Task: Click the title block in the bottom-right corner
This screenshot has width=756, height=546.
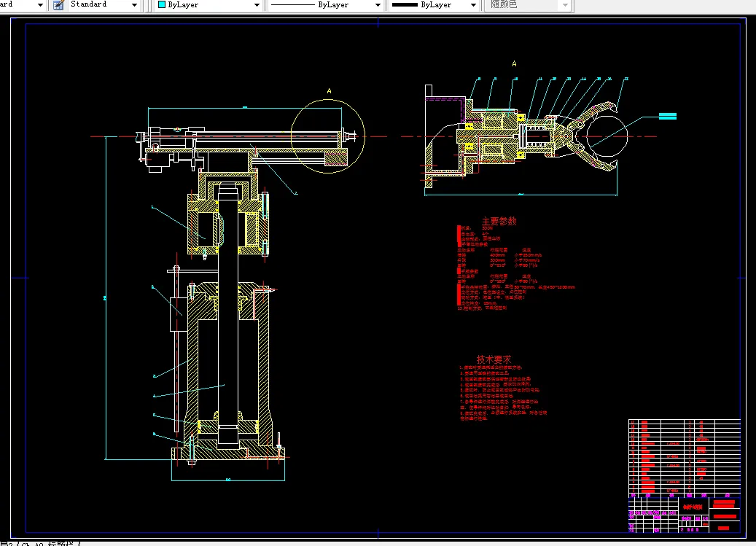Action: [684, 515]
